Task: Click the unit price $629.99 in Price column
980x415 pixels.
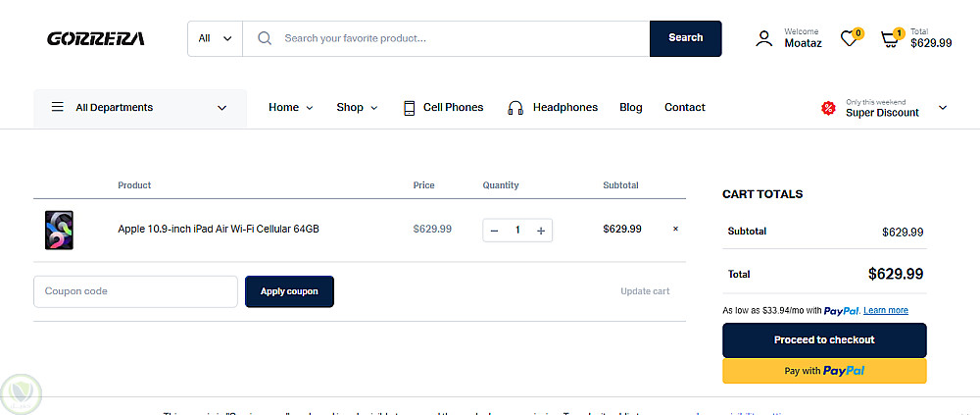Action: (x=432, y=230)
